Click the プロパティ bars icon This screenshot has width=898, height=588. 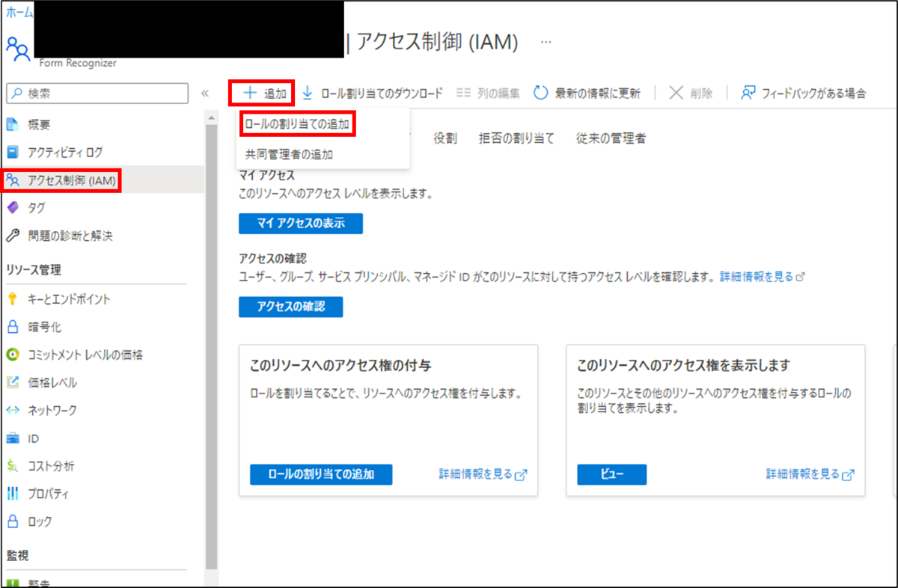tap(13, 494)
